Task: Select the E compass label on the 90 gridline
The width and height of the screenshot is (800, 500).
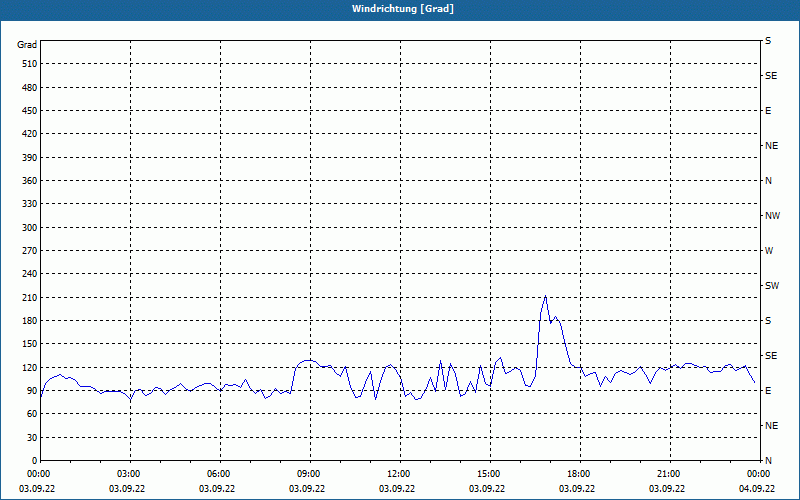Action: click(768, 391)
